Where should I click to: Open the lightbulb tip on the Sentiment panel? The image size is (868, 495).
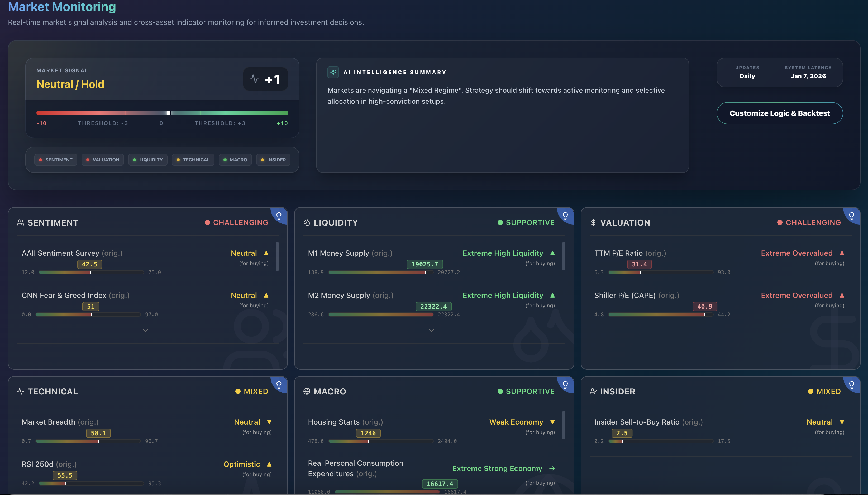click(x=279, y=216)
